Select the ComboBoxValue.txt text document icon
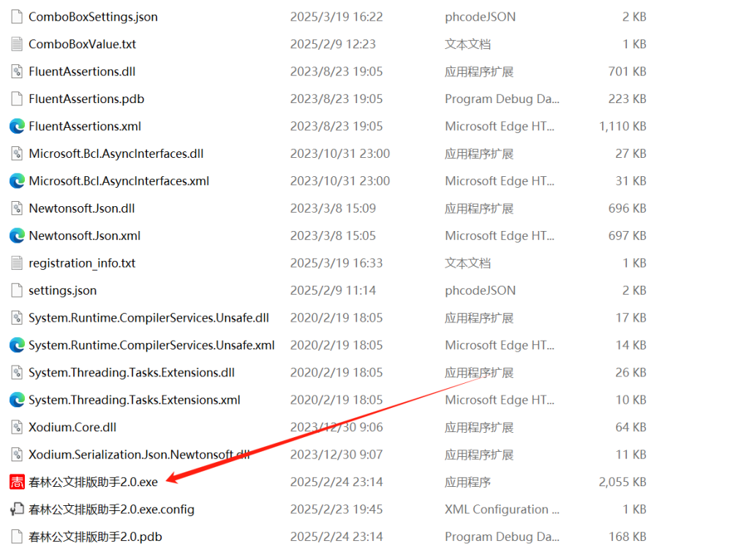This screenshot has height=560, width=749. click(x=18, y=44)
